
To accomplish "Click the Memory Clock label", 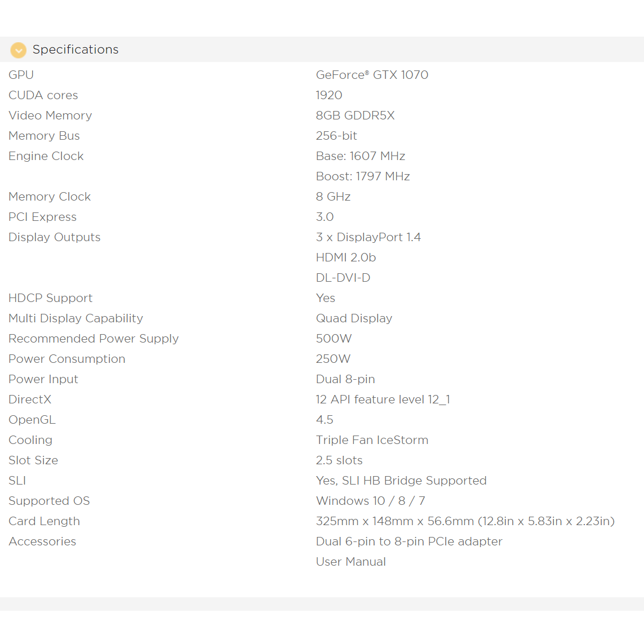I will point(50,197).
